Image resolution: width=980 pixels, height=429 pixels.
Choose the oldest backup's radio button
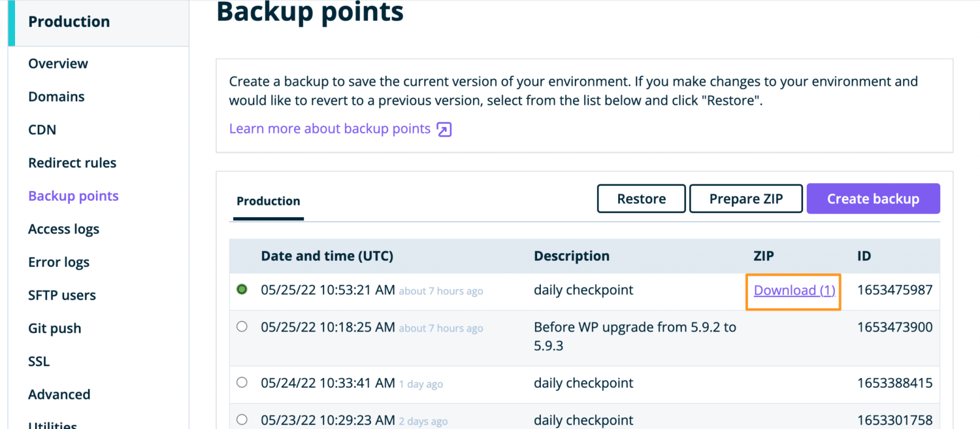pyautogui.click(x=242, y=420)
